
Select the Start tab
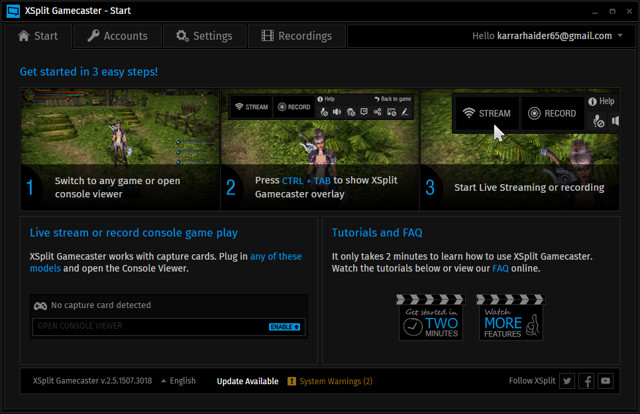(39, 36)
